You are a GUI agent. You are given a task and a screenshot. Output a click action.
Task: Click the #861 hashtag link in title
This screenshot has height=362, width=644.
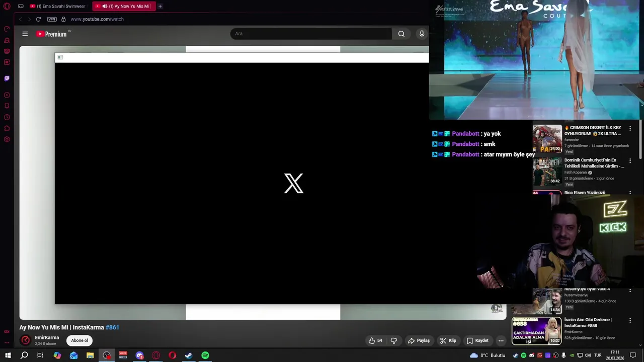[112, 327]
